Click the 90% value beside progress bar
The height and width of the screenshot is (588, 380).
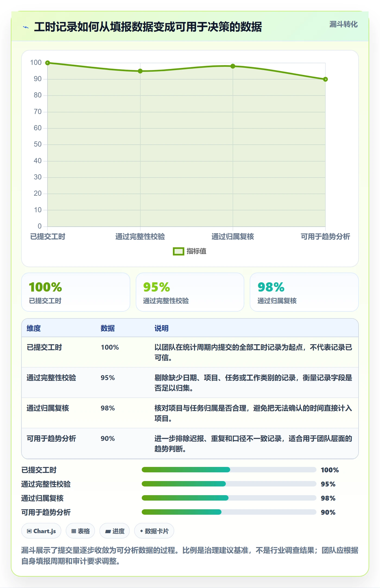328,513
